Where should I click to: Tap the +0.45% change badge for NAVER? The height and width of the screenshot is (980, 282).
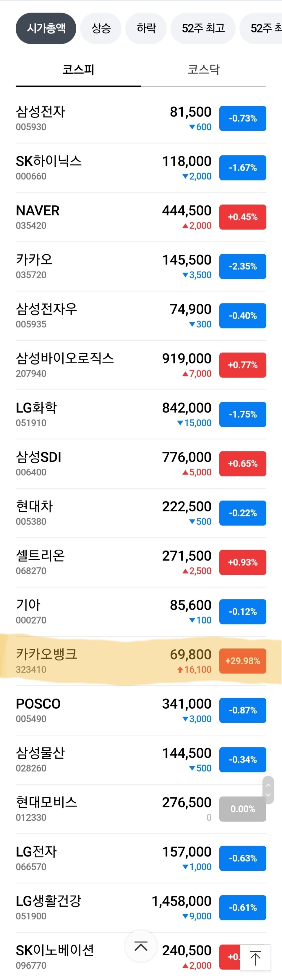(243, 217)
